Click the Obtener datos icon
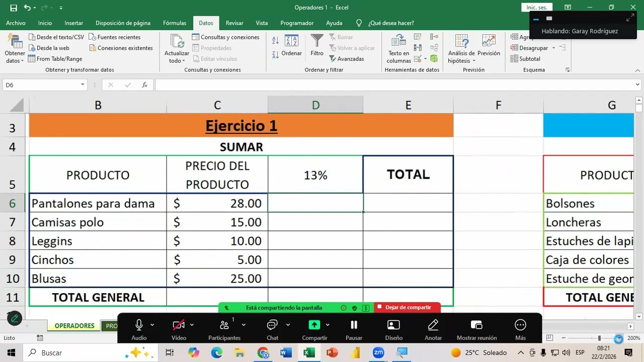 tap(15, 41)
